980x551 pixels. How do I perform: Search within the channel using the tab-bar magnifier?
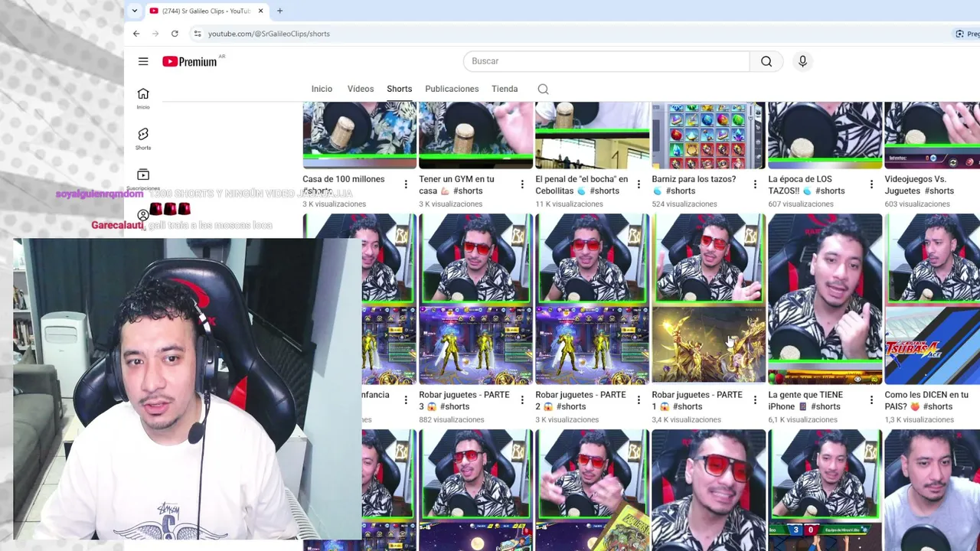[543, 89]
